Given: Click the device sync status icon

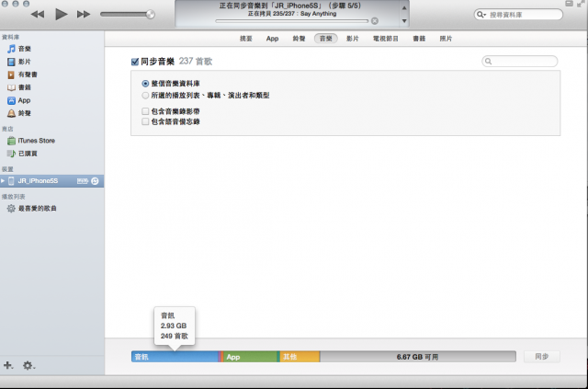Looking at the screenshot, I should [x=95, y=181].
